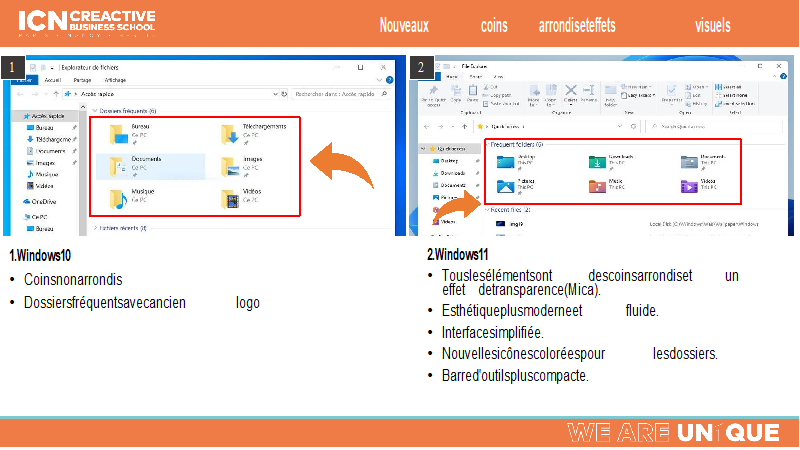Switch to the Affichage ribbon tab
Screen dimensions: 800x450
(115, 79)
